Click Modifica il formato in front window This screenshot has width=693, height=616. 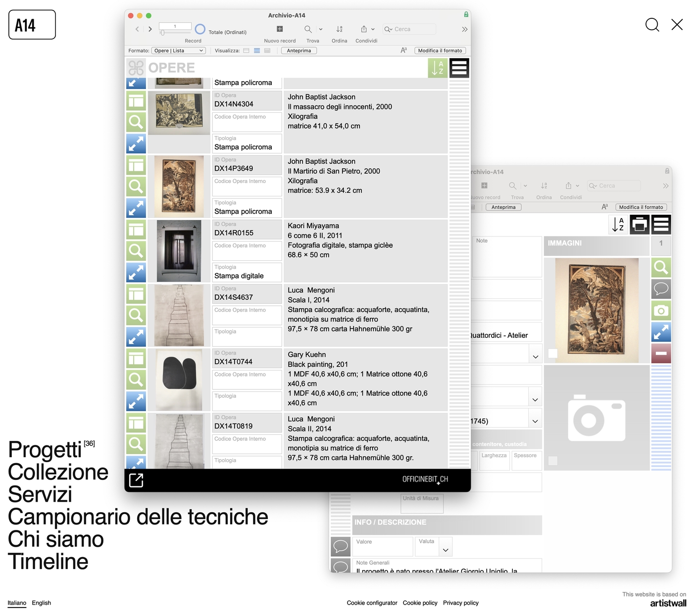pos(440,50)
